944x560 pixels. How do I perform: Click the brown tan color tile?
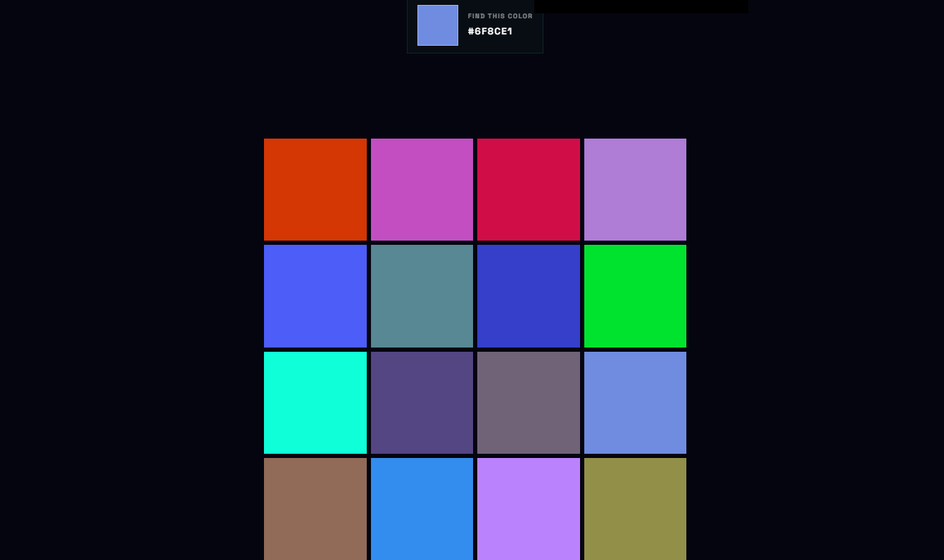315,509
